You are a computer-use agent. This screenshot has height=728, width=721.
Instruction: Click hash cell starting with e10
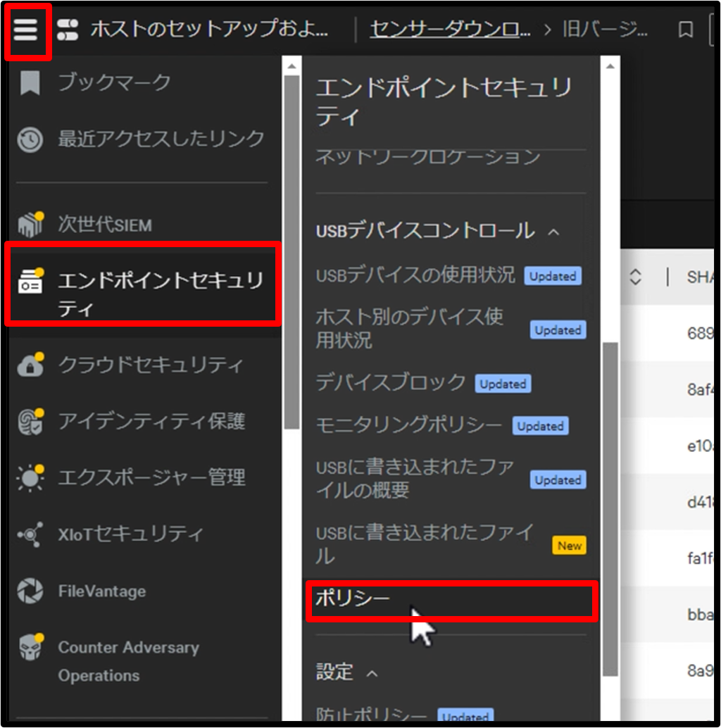[700, 446]
